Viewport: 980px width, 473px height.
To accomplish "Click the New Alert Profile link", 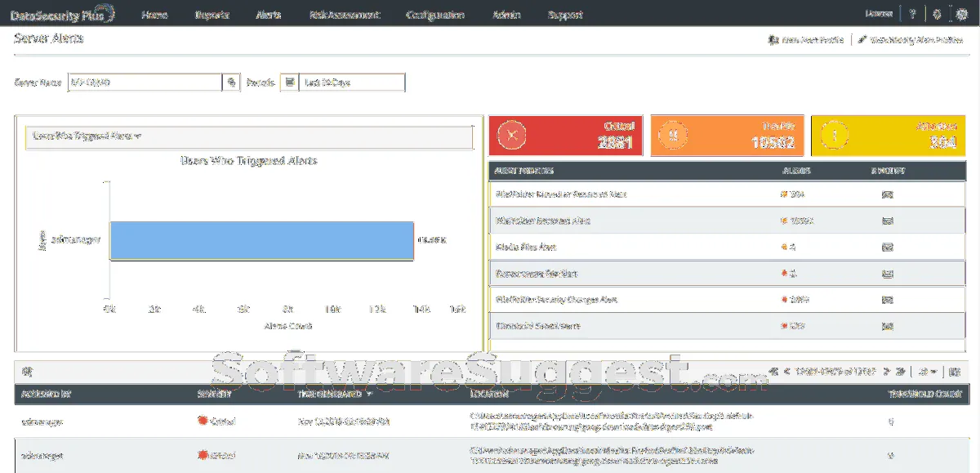I will (x=807, y=39).
